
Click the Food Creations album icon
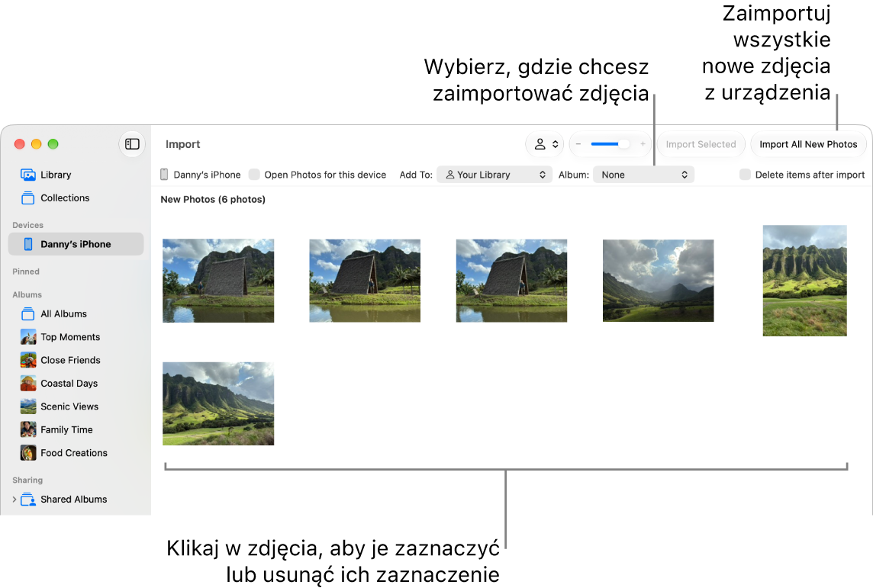pyautogui.click(x=28, y=453)
